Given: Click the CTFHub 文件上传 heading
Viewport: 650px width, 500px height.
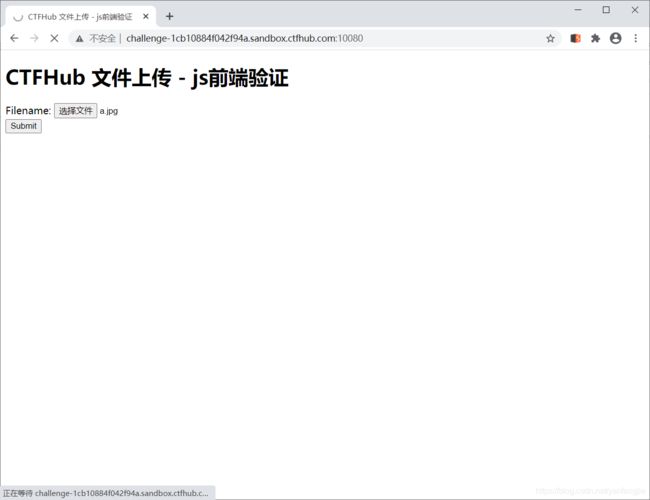Looking at the screenshot, I should coord(147,78).
